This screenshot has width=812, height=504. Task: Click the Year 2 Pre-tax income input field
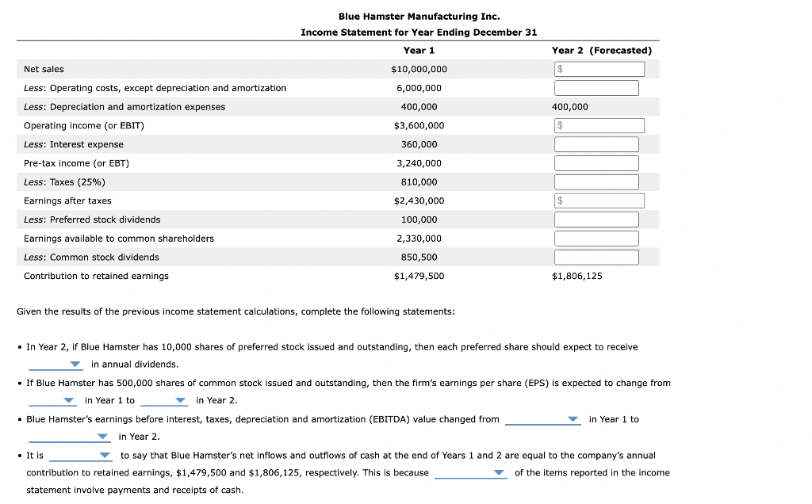[x=596, y=162]
